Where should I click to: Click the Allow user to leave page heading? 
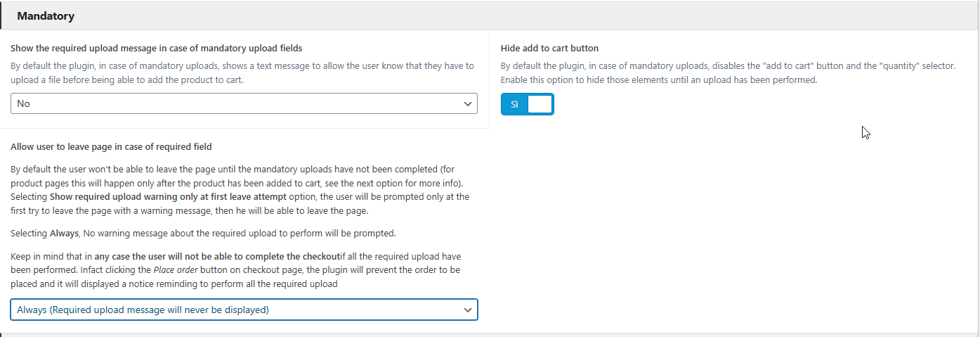click(111, 147)
